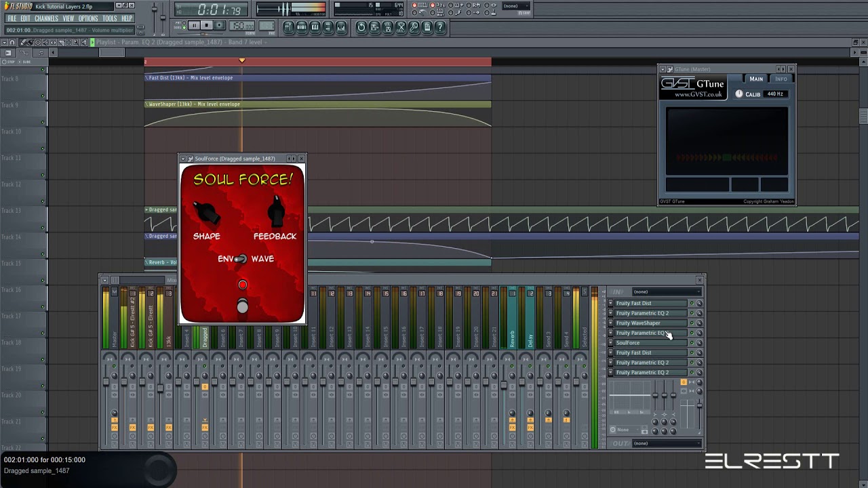Open the mixer window menu arrow
Screen dimensions: 868x488
click(104, 280)
